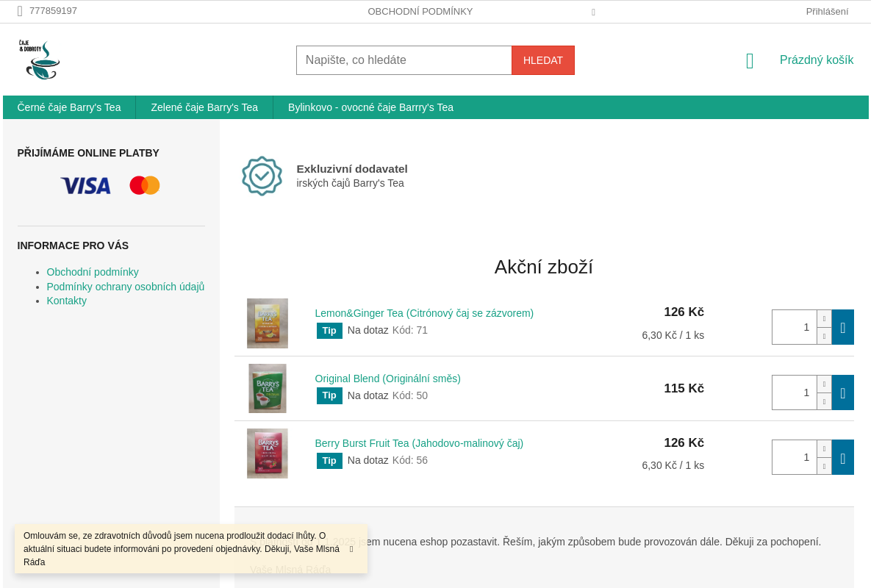Click small icon right of Obchodní podmínky

click(x=593, y=12)
